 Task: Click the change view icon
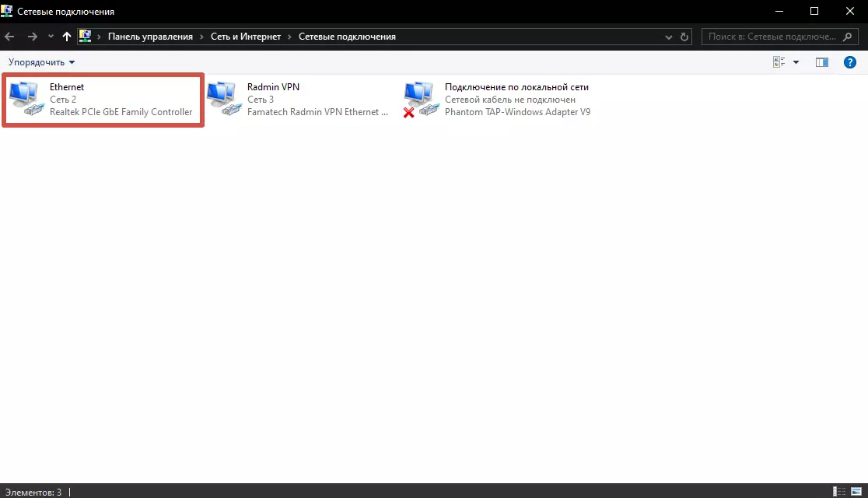(x=779, y=62)
